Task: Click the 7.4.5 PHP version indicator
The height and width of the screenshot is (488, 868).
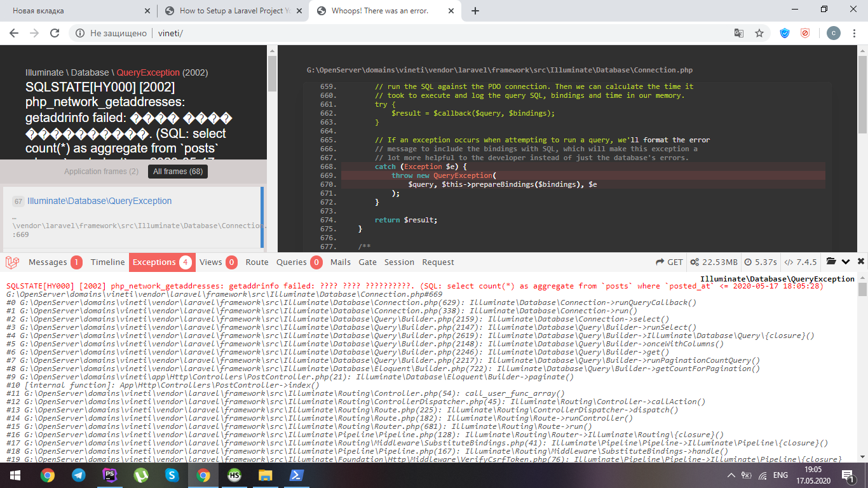Action: coord(801,262)
